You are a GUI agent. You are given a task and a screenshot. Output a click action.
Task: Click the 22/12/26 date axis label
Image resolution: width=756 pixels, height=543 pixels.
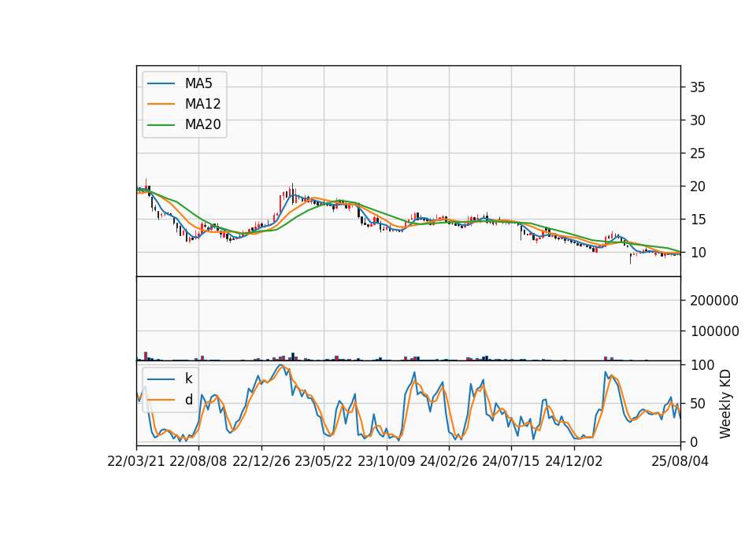[x=261, y=461]
